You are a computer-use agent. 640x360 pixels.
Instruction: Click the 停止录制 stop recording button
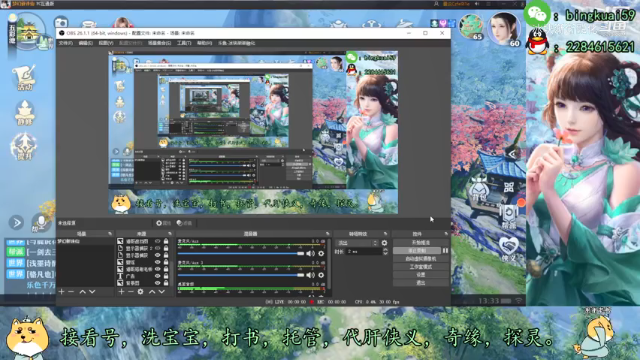point(417,251)
